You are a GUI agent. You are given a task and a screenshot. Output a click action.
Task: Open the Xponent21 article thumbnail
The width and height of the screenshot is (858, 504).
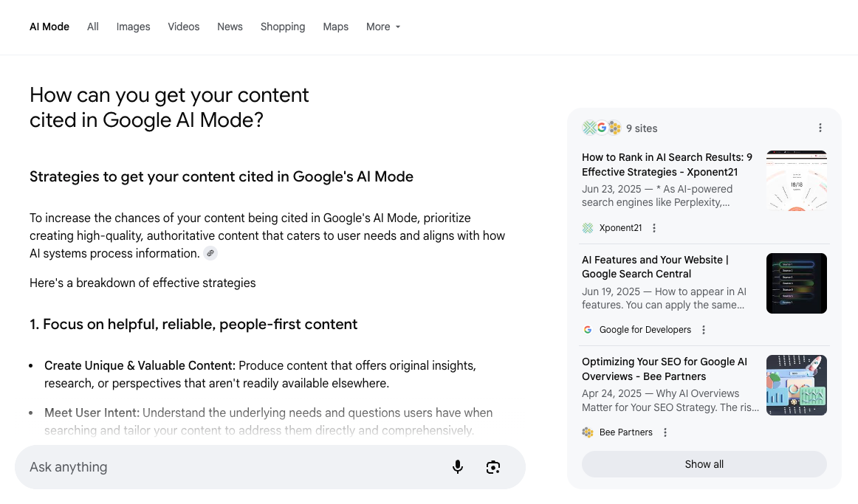coord(797,181)
